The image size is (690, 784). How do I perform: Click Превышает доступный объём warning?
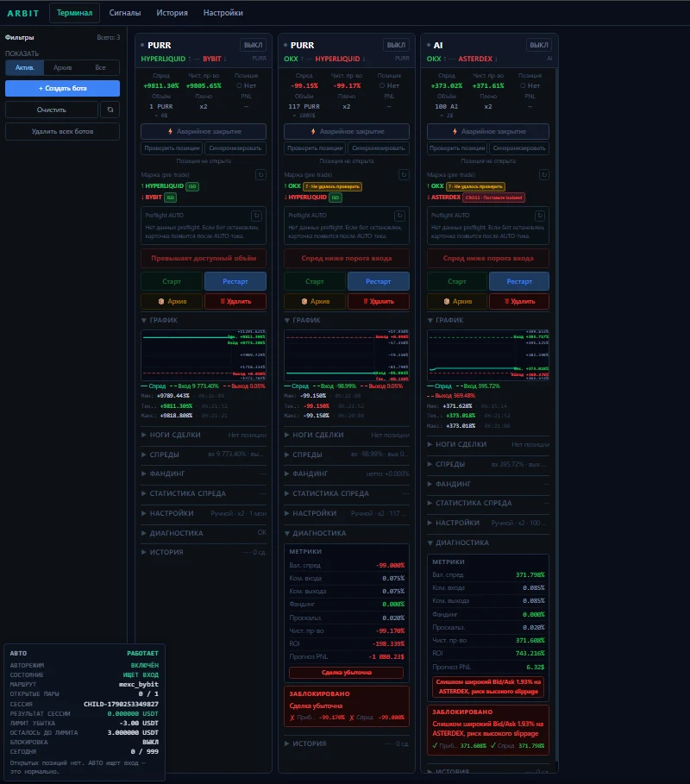tap(204, 259)
